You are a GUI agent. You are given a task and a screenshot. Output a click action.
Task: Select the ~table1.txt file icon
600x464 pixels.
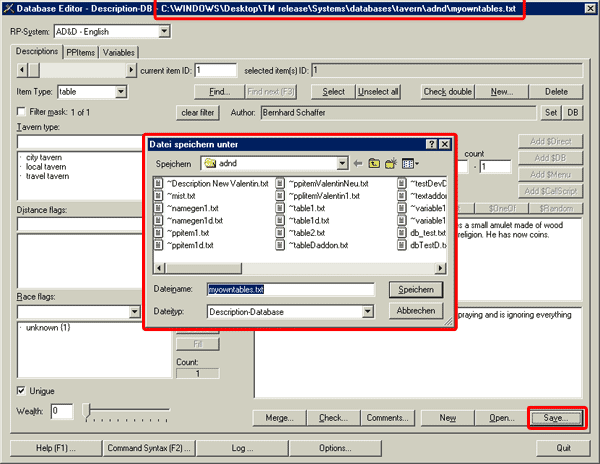click(x=280, y=208)
